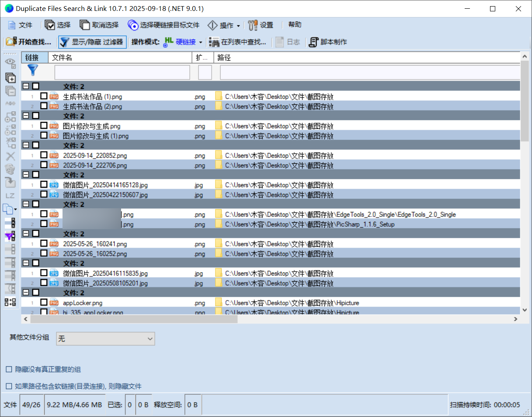Click the ABC rename sidebar icon
This screenshot has width=532, height=417.
point(10,104)
